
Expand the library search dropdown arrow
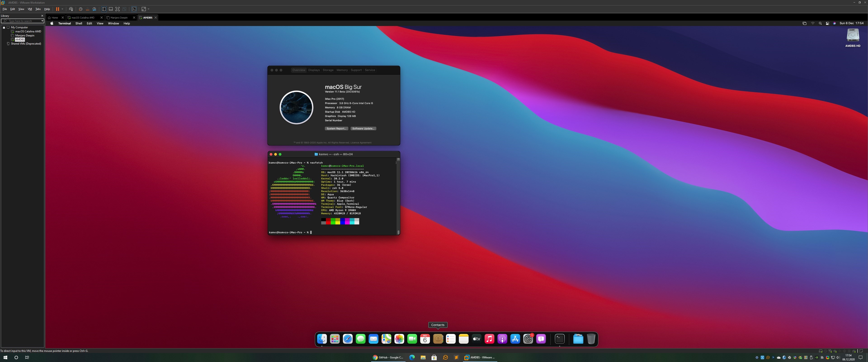coord(42,21)
